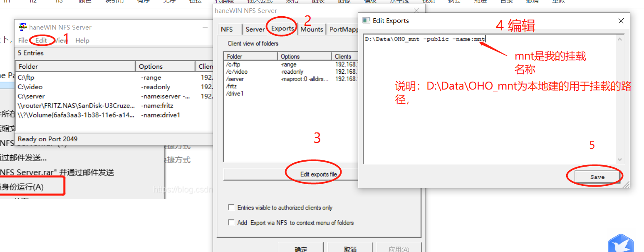644x252 pixels.
Task: Switch to the Exports tab
Action: (x=282, y=28)
